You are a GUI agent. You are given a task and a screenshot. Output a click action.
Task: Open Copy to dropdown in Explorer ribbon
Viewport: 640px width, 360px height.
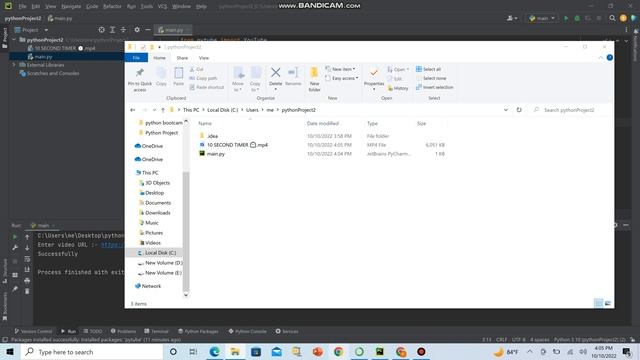(256, 80)
